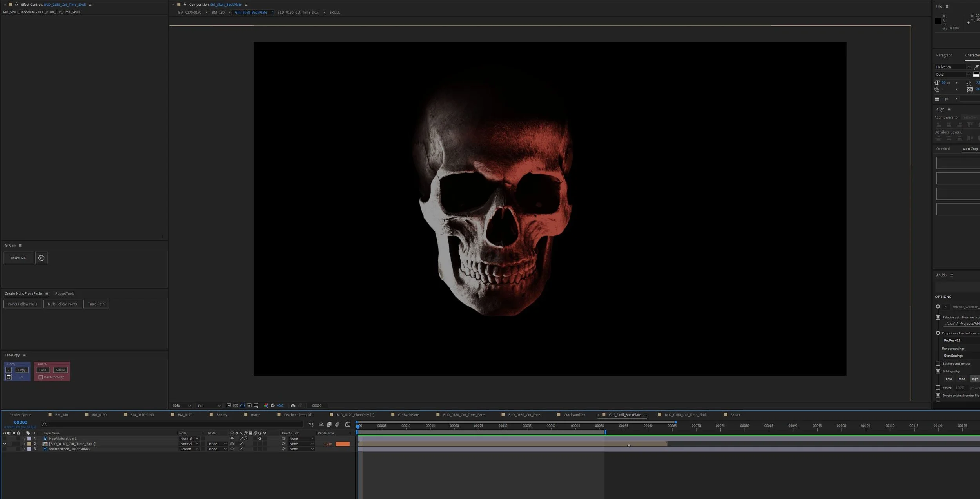Click the Region of Interest icon
The height and width of the screenshot is (499, 980).
pos(249,406)
